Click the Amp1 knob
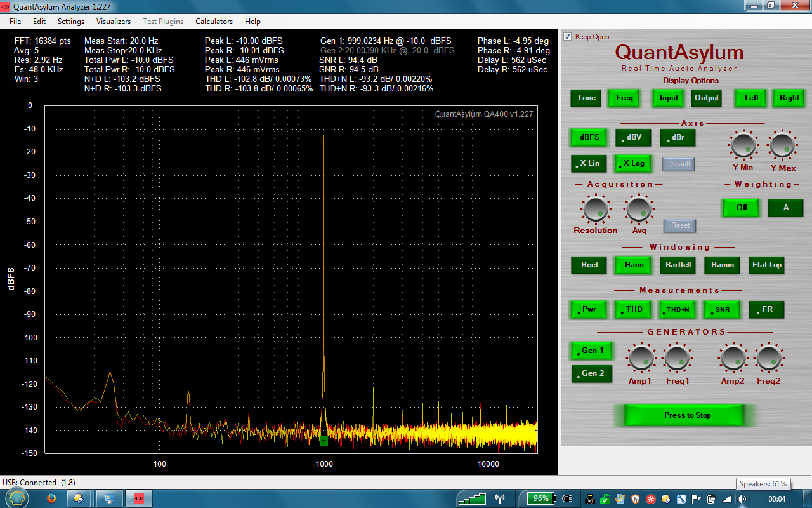Viewport: 812px width, 508px height. pyautogui.click(x=641, y=359)
